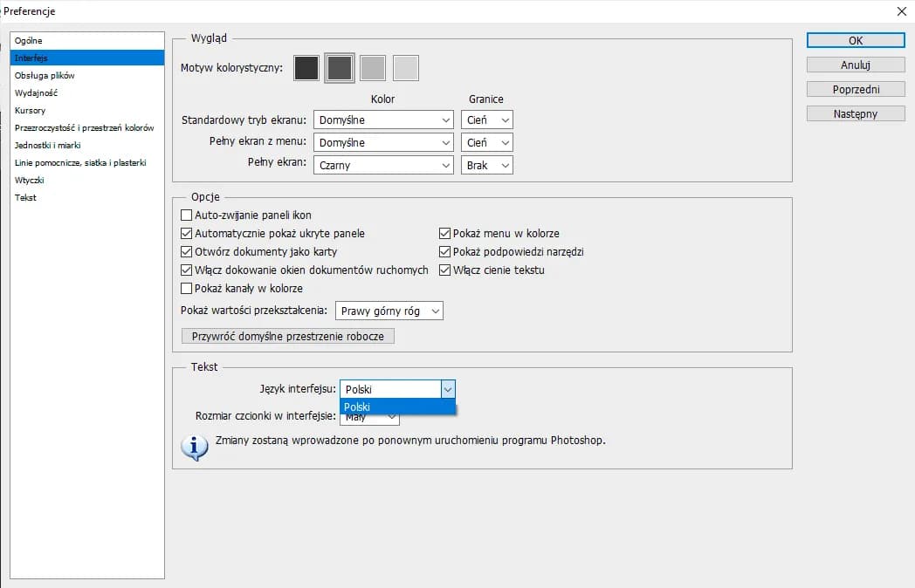915x588 pixels.
Task: Open the "Wtyczki" preferences page
Action: click(31, 180)
